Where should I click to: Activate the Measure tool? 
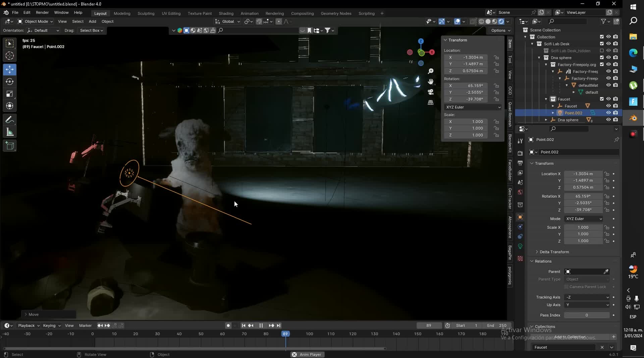(x=10, y=132)
